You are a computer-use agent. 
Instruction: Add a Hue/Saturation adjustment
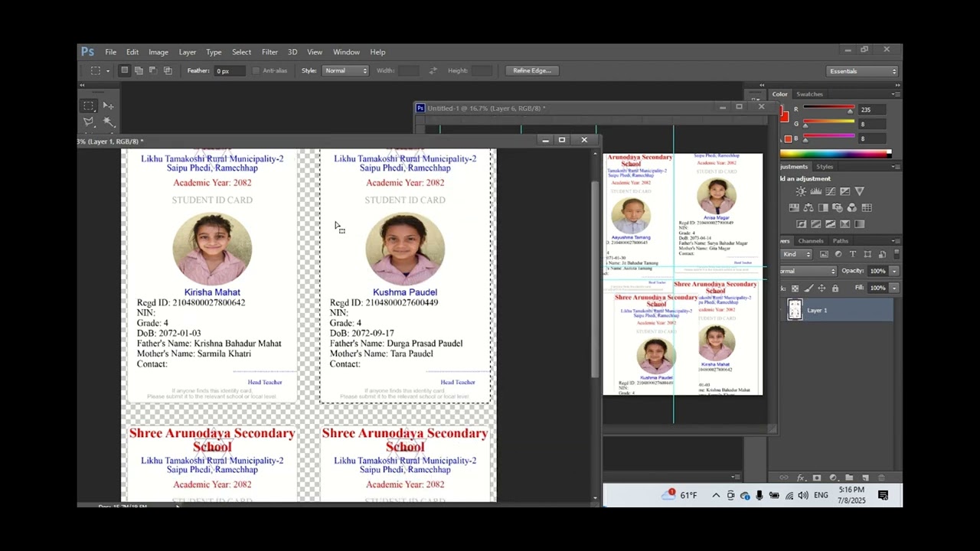tap(794, 207)
